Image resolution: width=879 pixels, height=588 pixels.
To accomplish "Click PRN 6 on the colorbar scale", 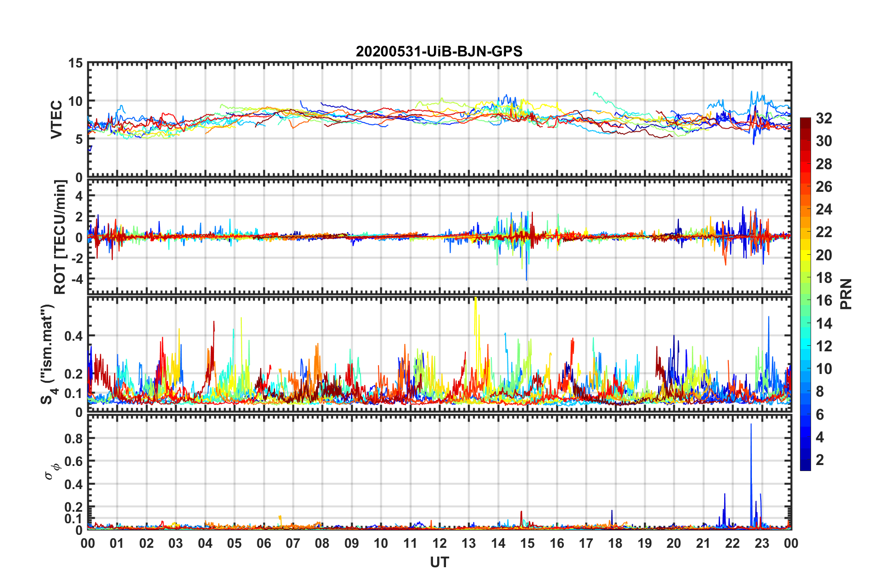I will point(820,415).
